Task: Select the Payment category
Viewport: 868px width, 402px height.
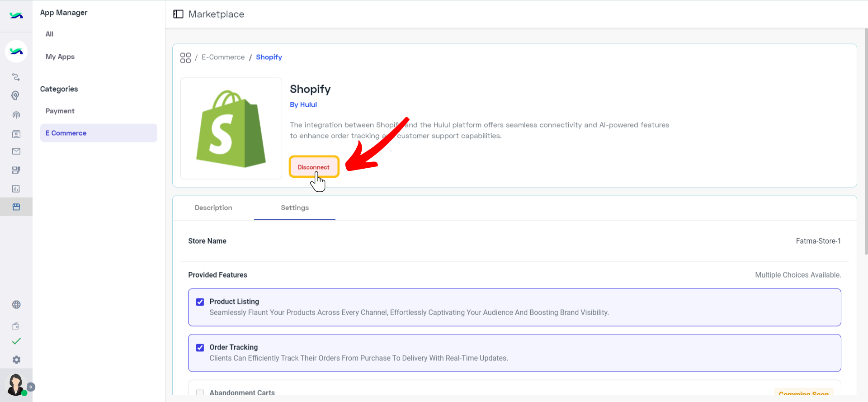Action: coord(60,111)
